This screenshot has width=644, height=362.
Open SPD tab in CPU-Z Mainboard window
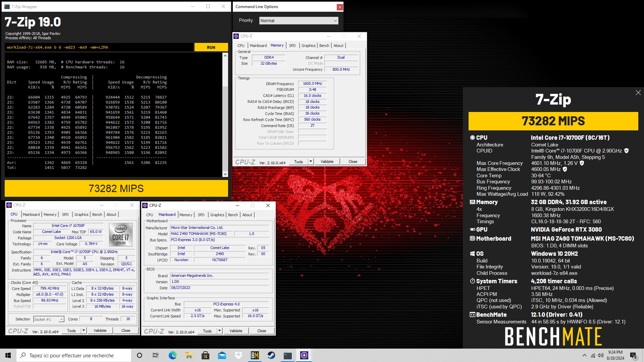[x=201, y=215]
